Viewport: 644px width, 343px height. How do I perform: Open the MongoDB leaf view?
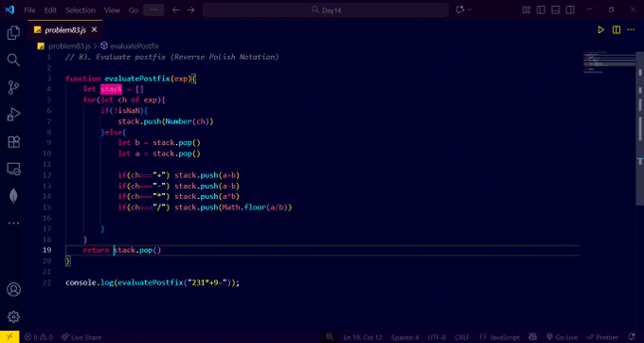[x=13, y=196]
